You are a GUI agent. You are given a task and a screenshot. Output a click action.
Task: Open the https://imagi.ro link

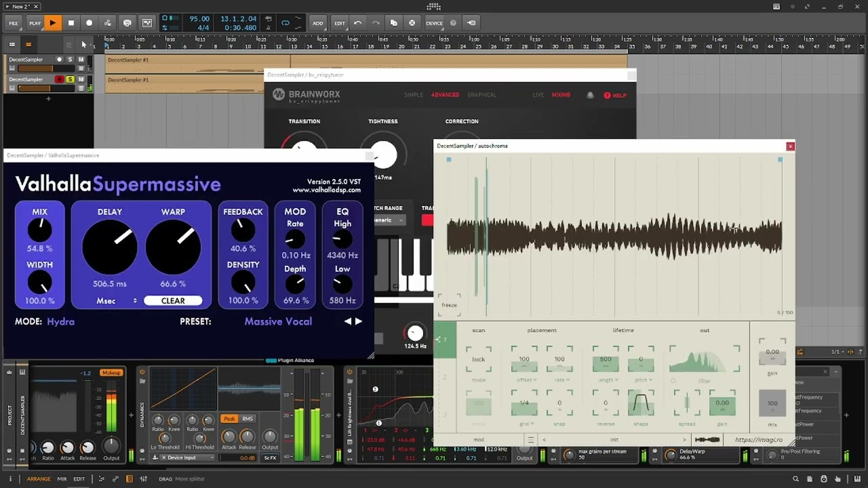click(759, 440)
